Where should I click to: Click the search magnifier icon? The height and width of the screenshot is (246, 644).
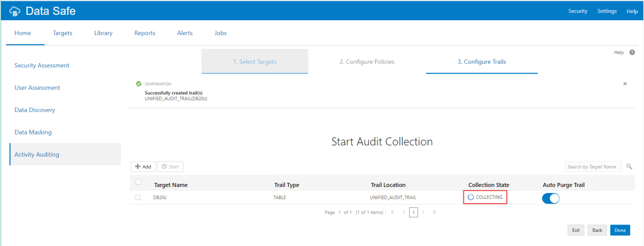(x=629, y=167)
